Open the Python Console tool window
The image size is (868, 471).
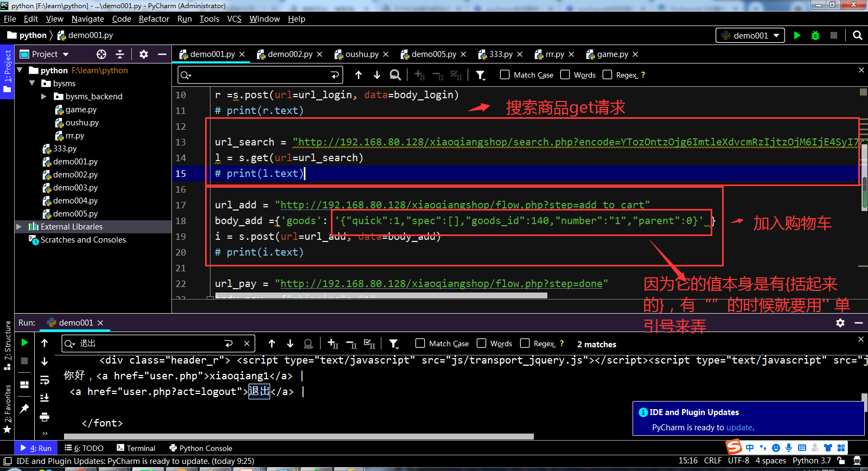(x=201, y=448)
